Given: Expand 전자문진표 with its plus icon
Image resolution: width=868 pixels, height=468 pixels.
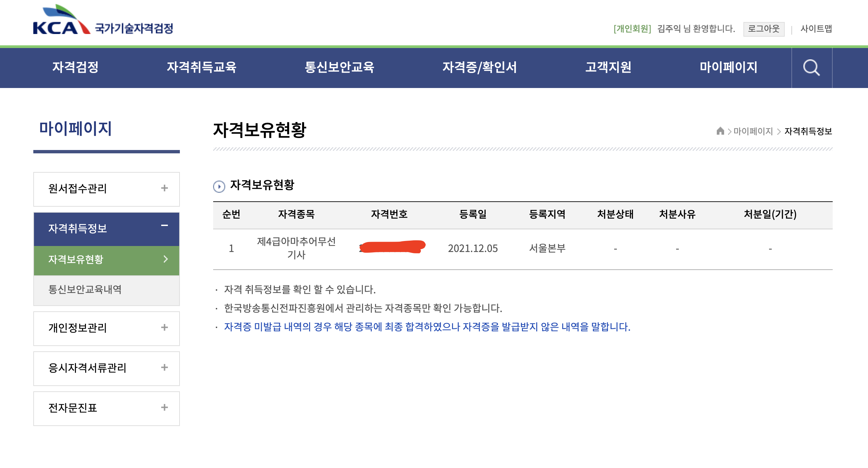Looking at the screenshot, I should point(165,407).
